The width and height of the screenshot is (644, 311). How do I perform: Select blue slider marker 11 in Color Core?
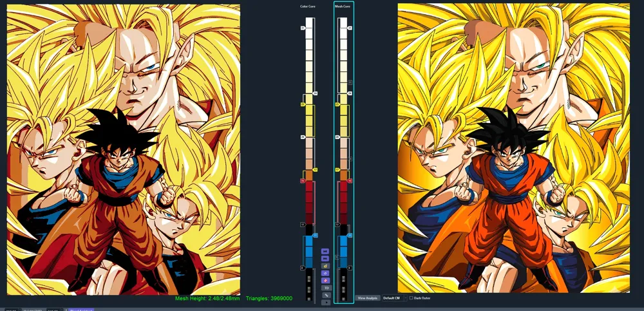pos(315,236)
